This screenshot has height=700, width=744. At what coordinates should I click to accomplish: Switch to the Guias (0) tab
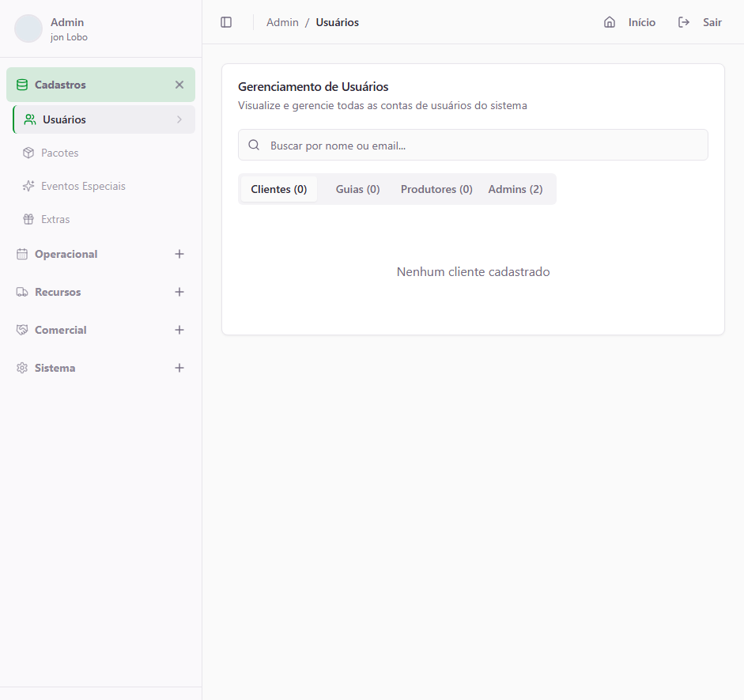coord(357,189)
